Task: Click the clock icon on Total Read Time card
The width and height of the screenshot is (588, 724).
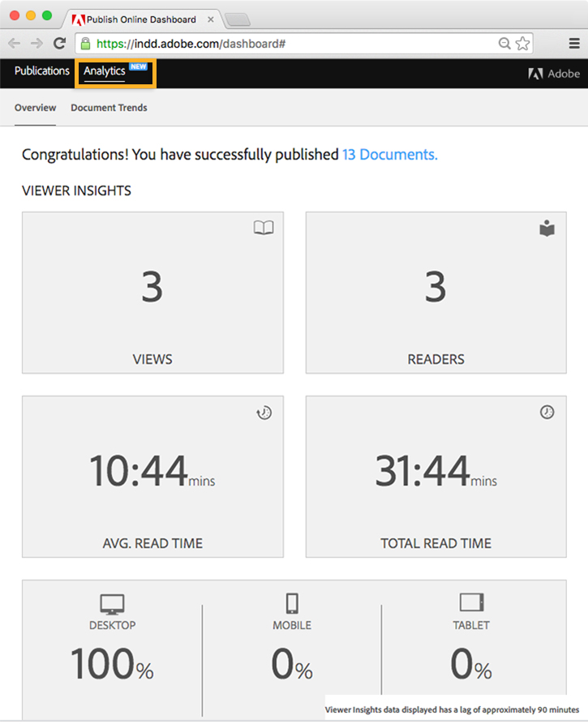Action: coord(547,413)
